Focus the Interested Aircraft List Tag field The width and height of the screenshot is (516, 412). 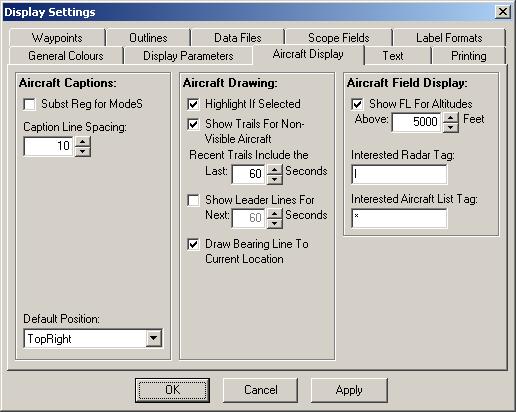click(x=399, y=218)
